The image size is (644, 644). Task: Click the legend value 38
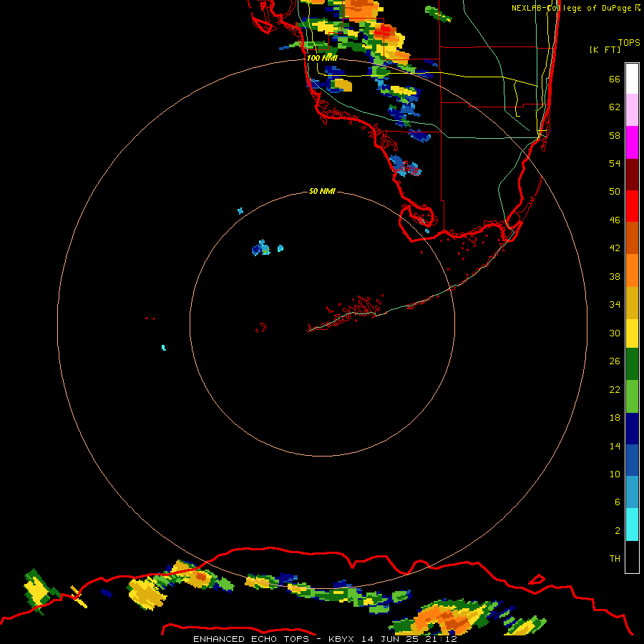point(615,276)
